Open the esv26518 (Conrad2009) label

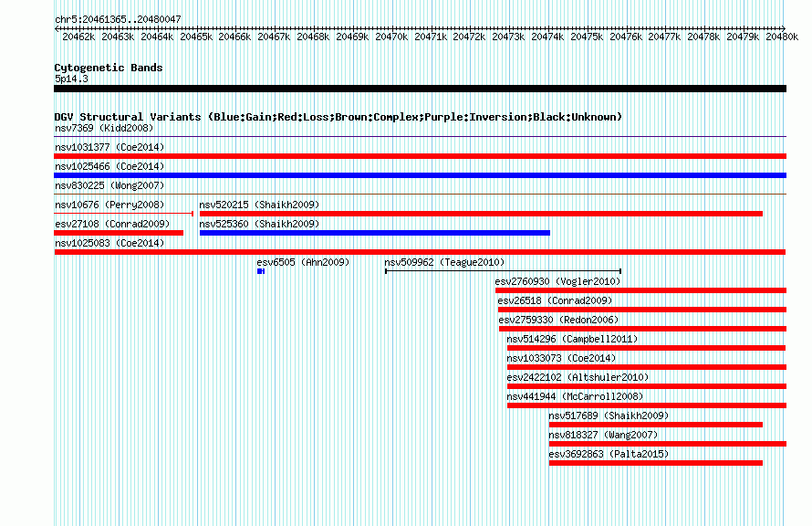coord(555,300)
